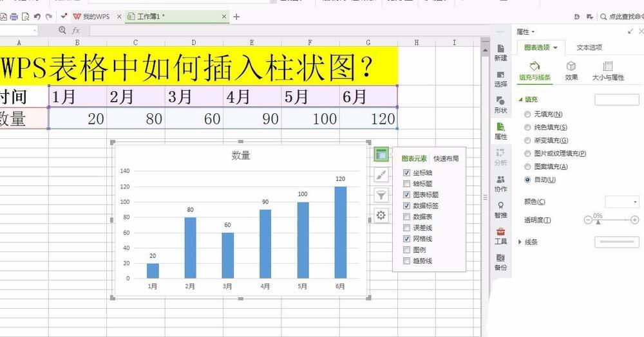The width and height of the screenshot is (644, 337).
Task: Select the 无填充 radio option
Action: click(x=527, y=114)
